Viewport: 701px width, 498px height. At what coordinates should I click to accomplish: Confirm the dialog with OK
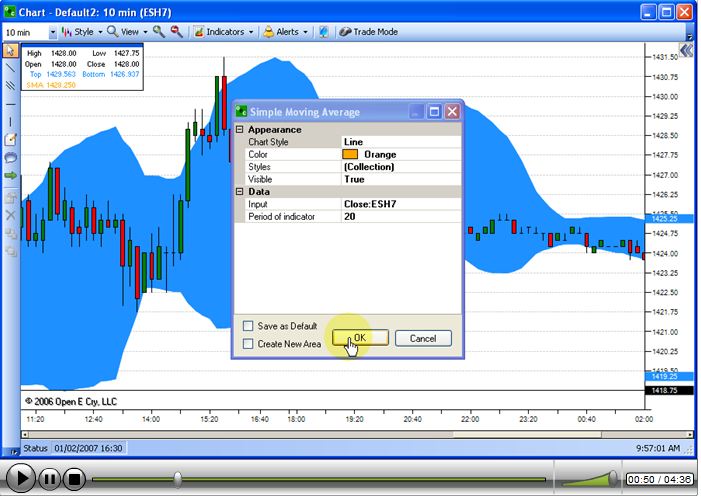pyautogui.click(x=360, y=338)
